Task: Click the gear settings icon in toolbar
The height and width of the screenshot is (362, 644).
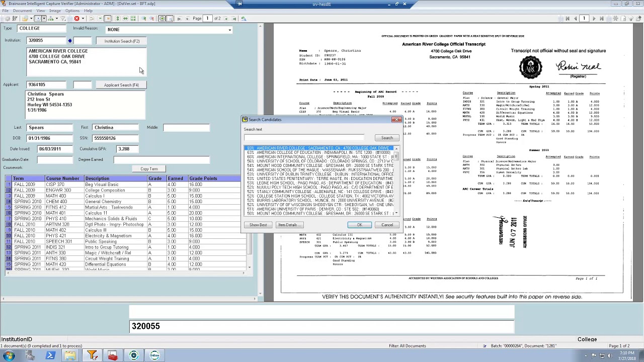Action: (8, 19)
